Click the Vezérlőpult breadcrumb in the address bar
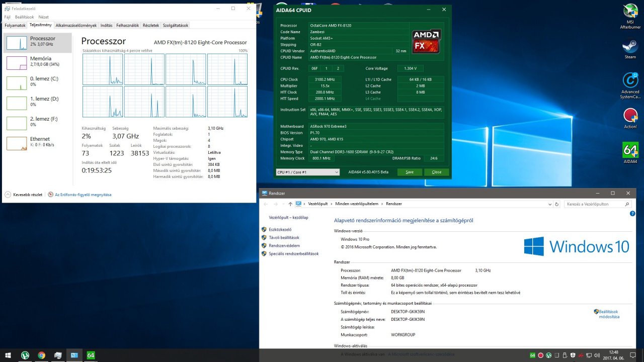Viewport: 644px width, 362px height. click(318, 204)
